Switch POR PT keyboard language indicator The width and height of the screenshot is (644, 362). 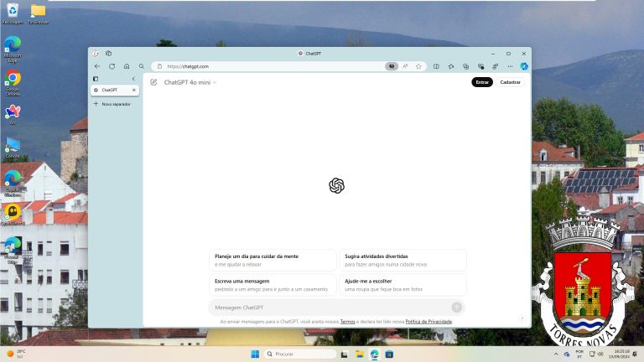point(579,354)
